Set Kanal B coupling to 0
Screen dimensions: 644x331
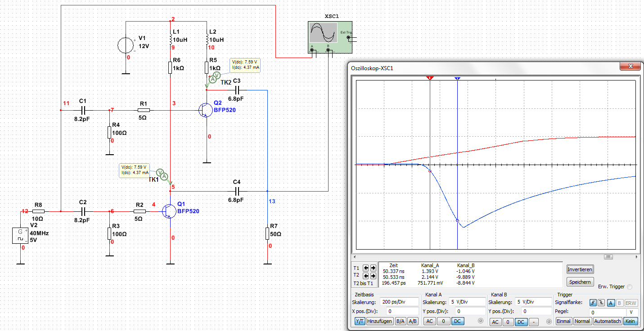click(508, 322)
